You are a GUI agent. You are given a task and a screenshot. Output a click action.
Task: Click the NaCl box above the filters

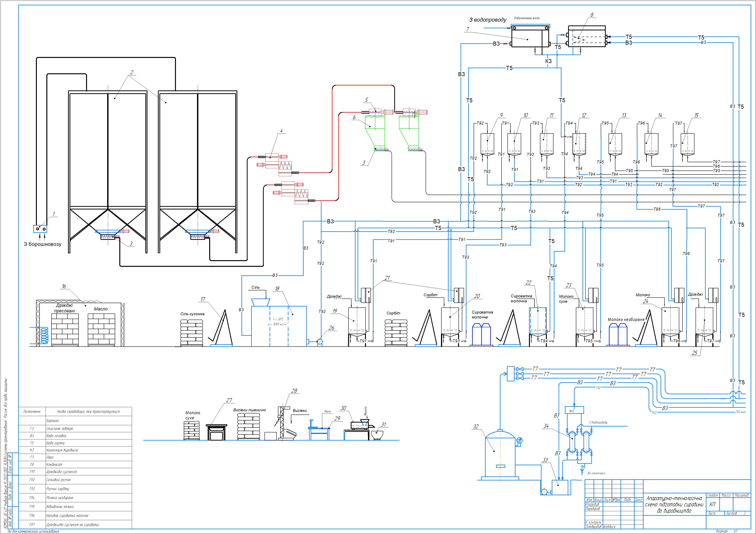[x=574, y=410]
